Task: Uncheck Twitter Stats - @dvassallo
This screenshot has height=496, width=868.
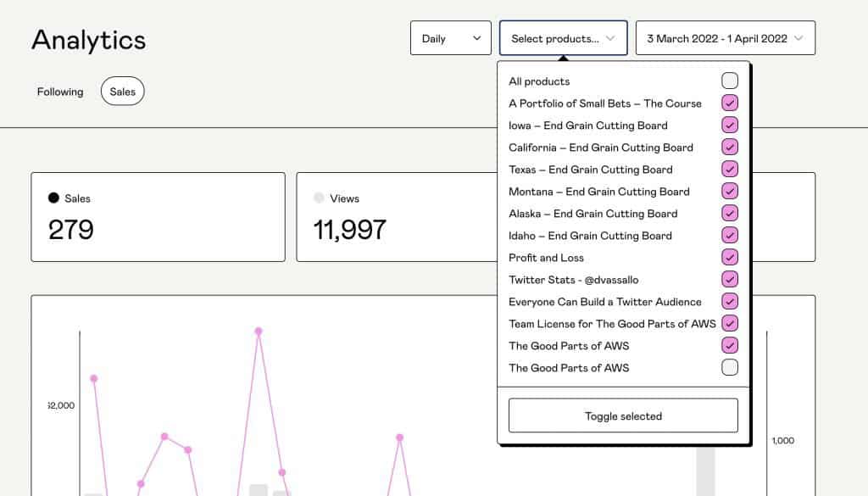Action: [729, 279]
